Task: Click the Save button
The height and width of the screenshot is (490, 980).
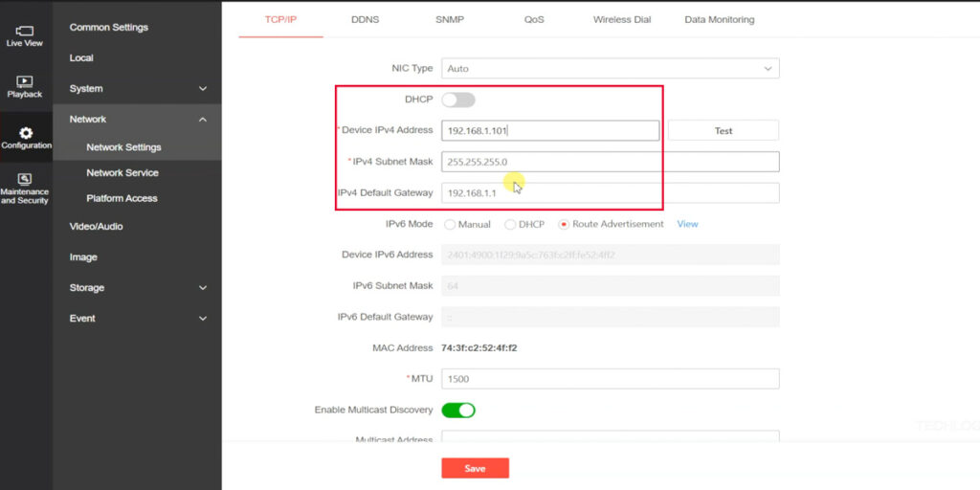Action: (475, 468)
